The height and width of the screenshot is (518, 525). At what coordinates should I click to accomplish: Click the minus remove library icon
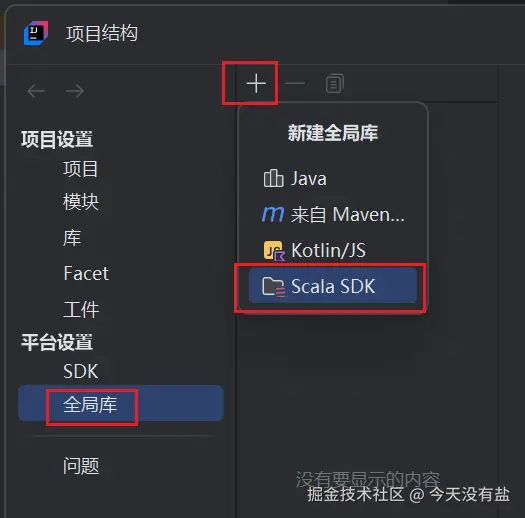295,83
